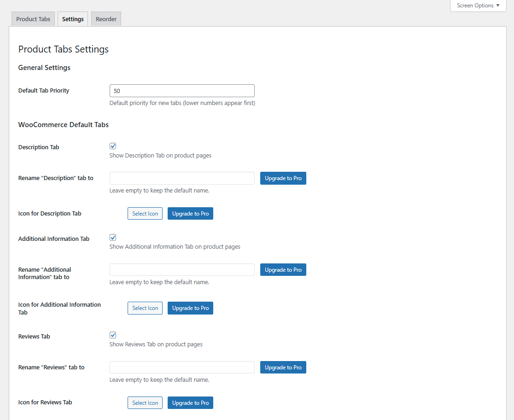Image resolution: width=514 pixels, height=420 pixels.
Task: Open the Reorder tab
Action: tap(106, 19)
